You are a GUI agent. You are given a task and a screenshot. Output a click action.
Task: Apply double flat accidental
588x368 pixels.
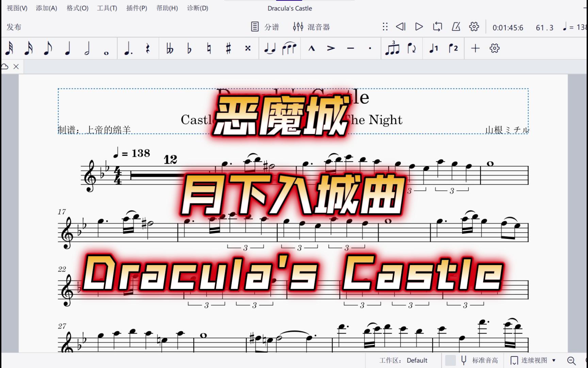170,48
